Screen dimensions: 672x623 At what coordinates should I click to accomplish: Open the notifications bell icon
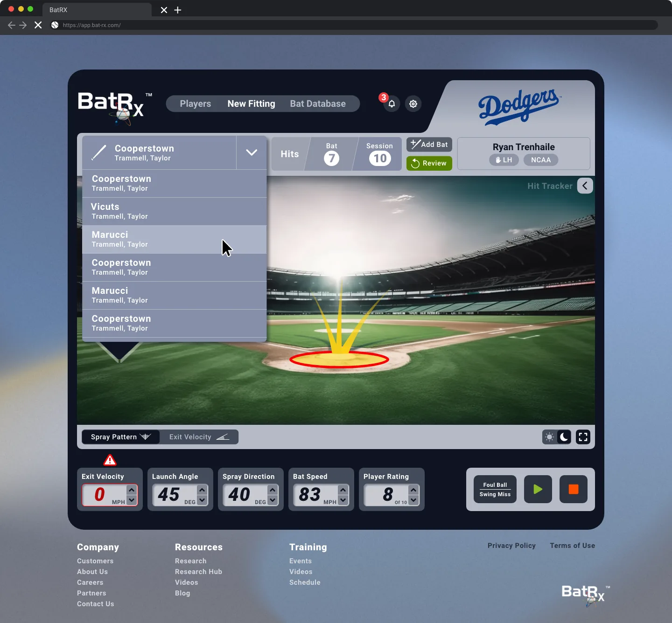[392, 104]
